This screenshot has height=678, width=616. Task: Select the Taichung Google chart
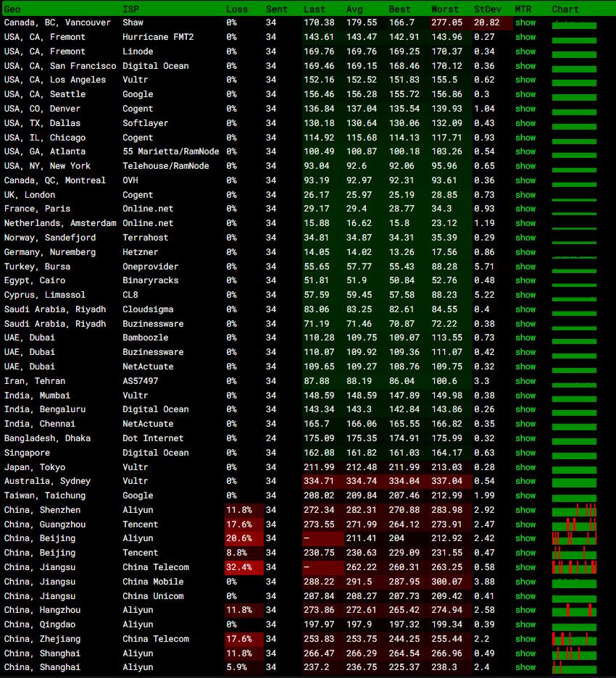[574, 497]
